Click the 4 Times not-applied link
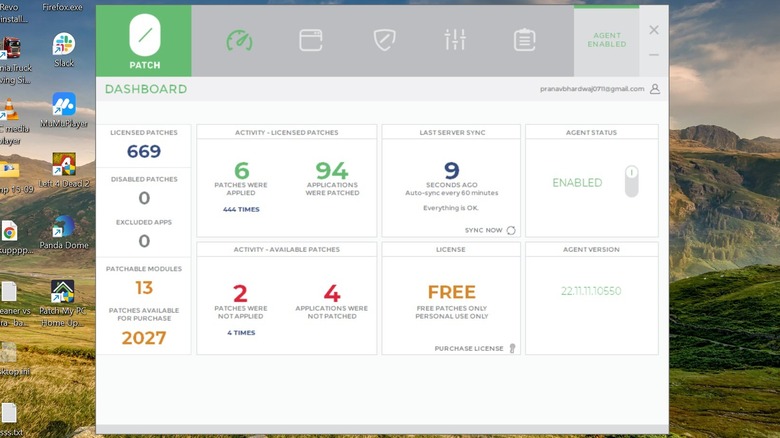780x438 pixels. point(241,333)
